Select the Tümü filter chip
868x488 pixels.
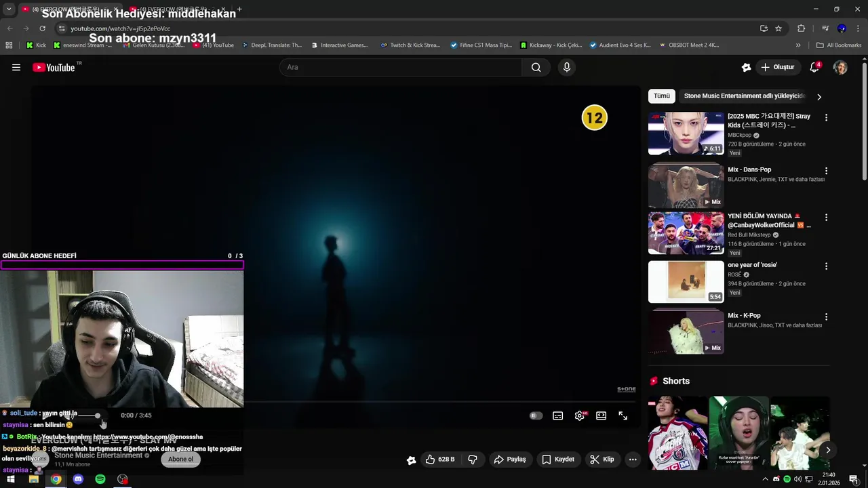662,96
